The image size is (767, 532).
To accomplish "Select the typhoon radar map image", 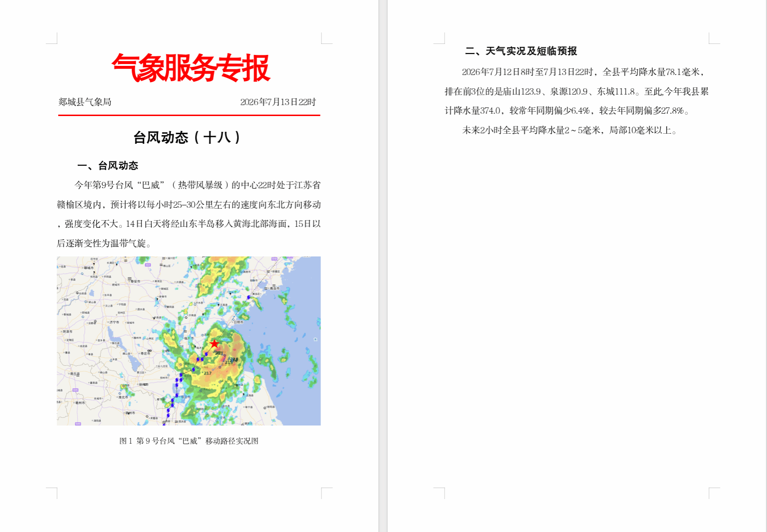I will [x=189, y=341].
